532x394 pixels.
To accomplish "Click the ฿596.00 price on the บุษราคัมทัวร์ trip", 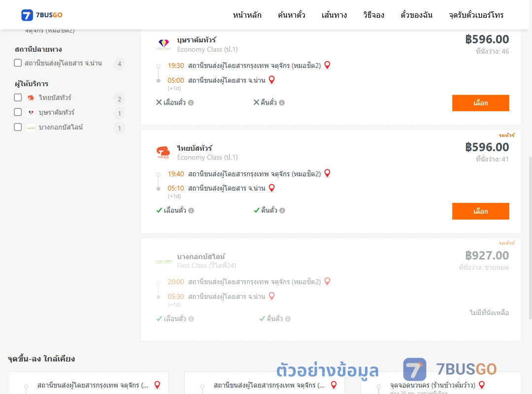I will [x=487, y=39].
